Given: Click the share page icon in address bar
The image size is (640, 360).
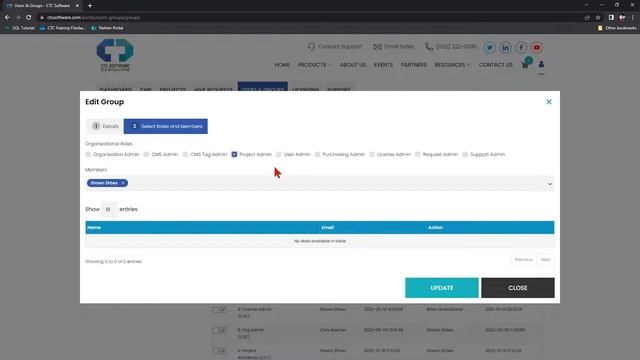Looking at the screenshot, I should coord(587,18).
